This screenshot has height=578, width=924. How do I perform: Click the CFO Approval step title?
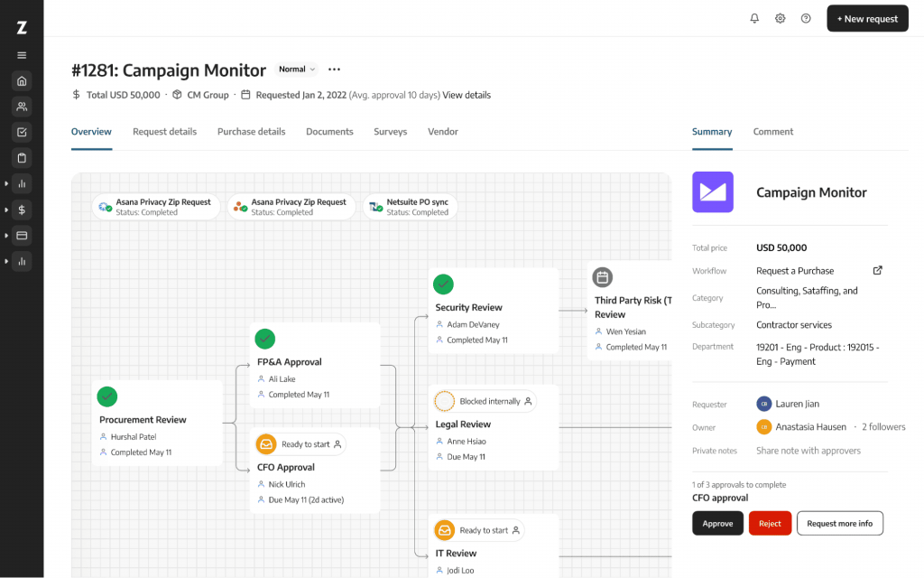(286, 467)
